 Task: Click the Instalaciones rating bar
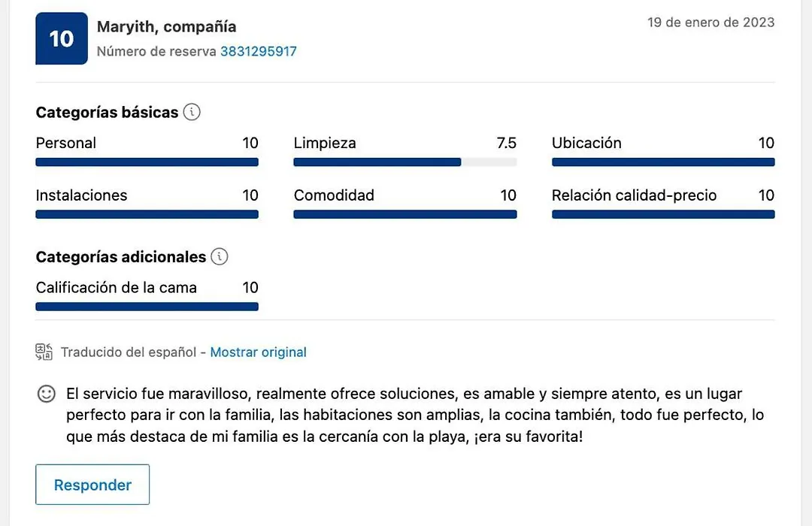tap(147, 214)
